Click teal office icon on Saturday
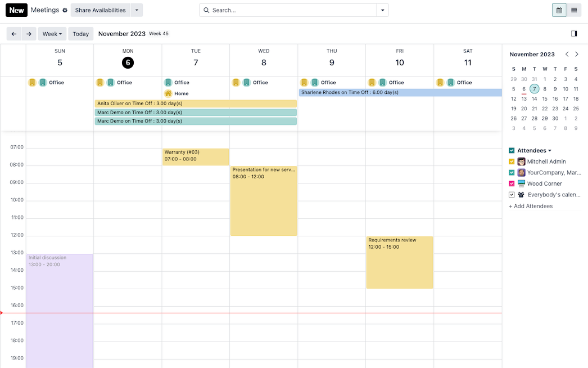588x368 pixels. point(451,82)
